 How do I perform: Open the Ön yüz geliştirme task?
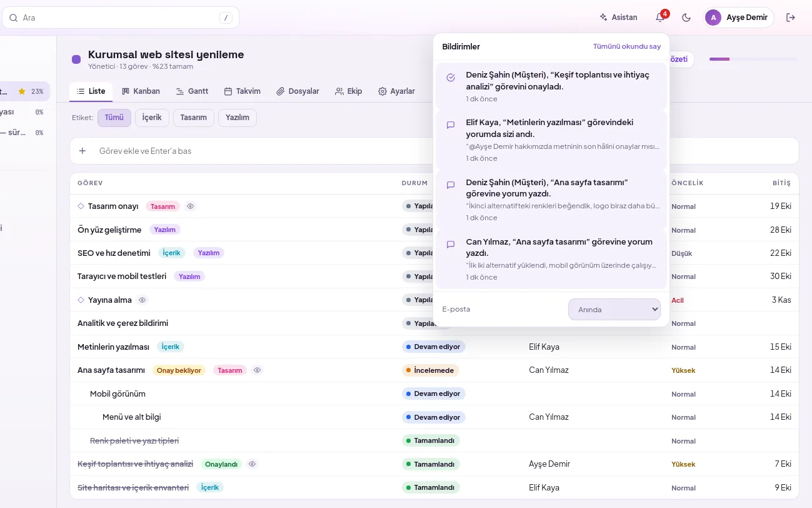(x=109, y=230)
